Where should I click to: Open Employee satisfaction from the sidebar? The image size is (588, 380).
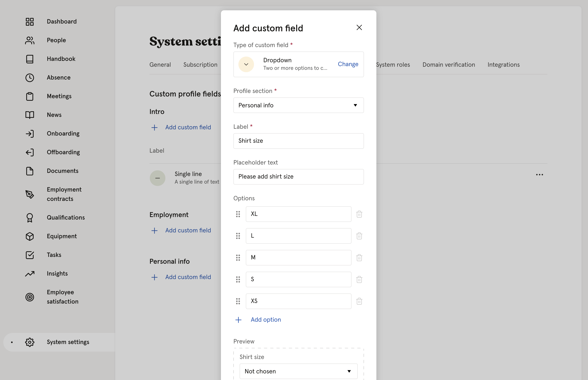[63, 297]
